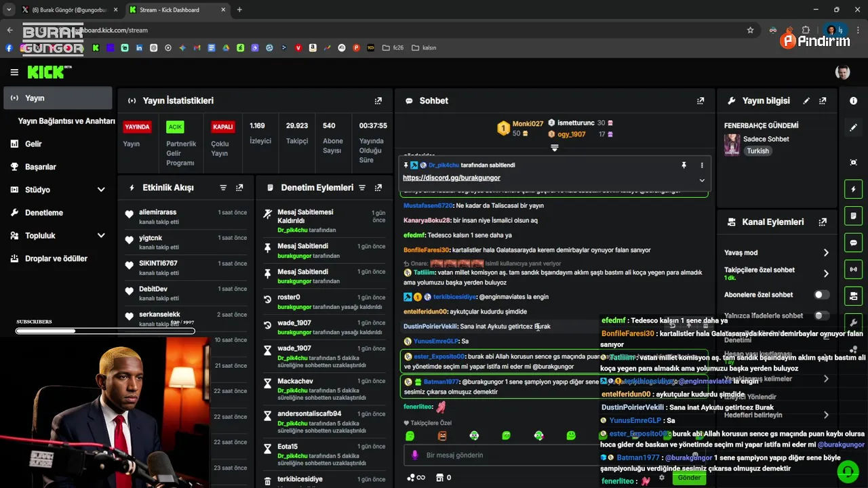Screen dimensions: 868x488
Task: Select the orange angry-face emote
Action: pyautogui.click(x=442, y=436)
